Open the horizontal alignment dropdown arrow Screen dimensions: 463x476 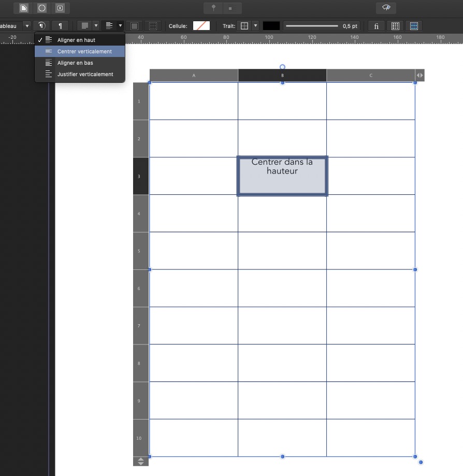[96, 26]
